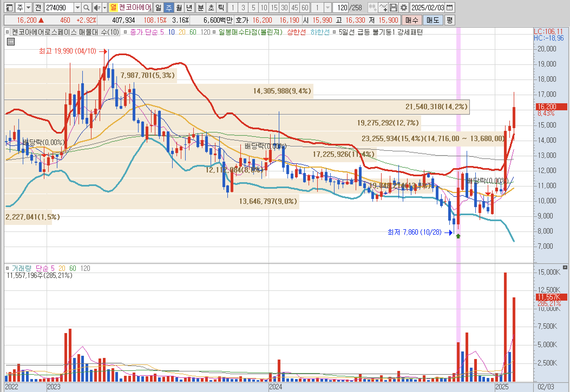Click the save chart floppy icon
This screenshot has width=570, height=392.
pyautogui.click(x=394, y=8)
